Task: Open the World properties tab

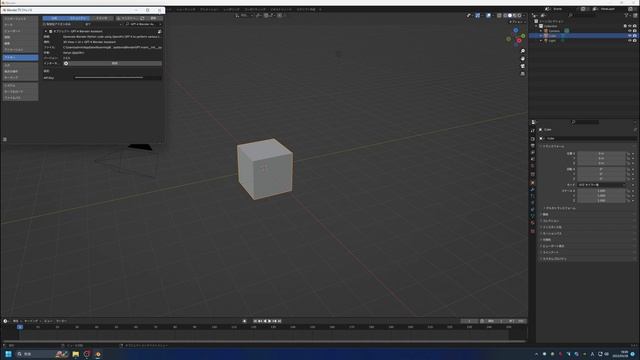Action: (533, 166)
